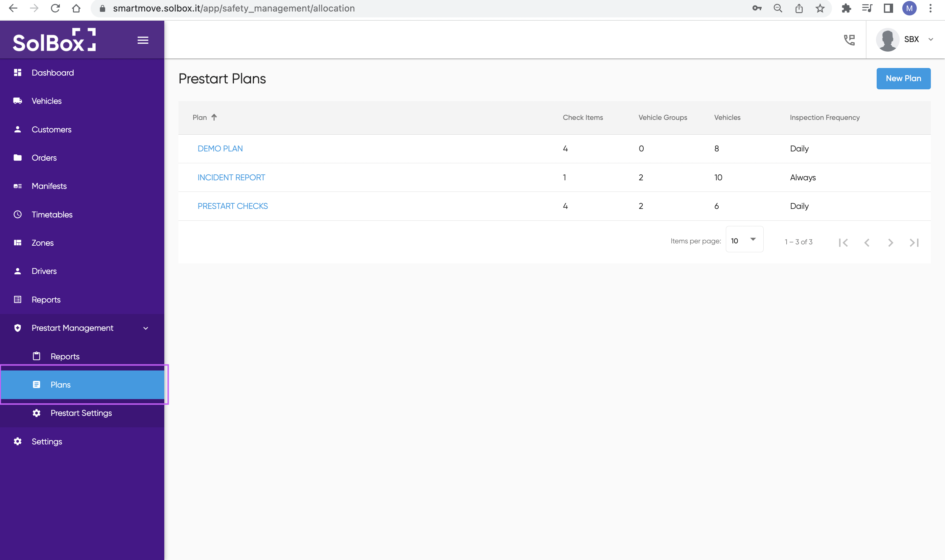Collapse the Prestart Management section

tap(82, 328)
